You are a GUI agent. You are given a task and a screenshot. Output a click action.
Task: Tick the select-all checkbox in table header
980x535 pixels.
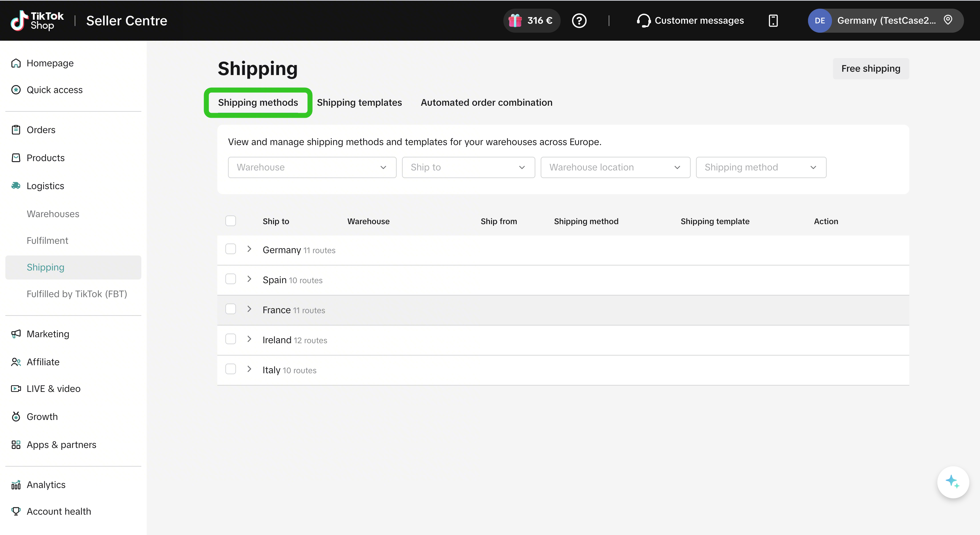coord(231,221)
